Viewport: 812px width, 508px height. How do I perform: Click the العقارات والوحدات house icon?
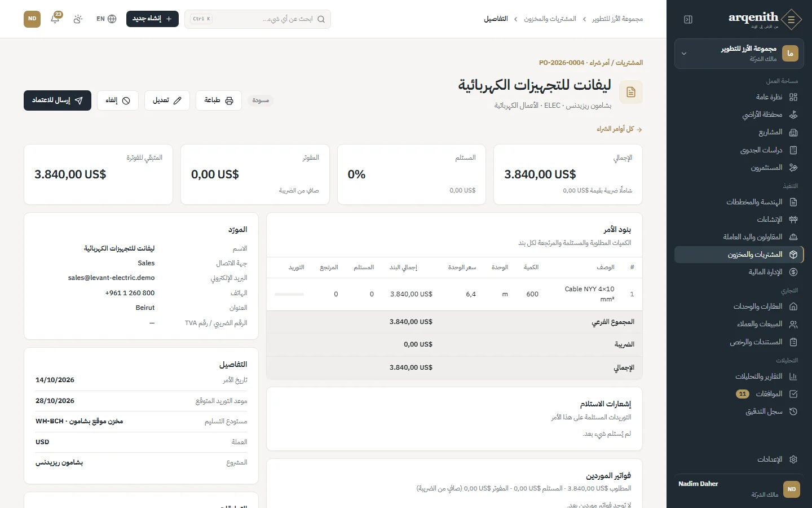[x=793, y=306]
